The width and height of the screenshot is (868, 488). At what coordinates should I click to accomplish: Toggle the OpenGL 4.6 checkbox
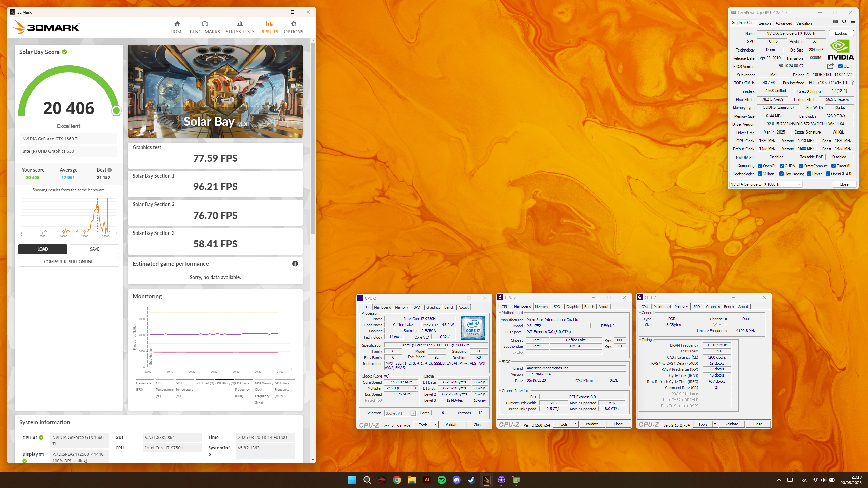(x=828, y=174)
